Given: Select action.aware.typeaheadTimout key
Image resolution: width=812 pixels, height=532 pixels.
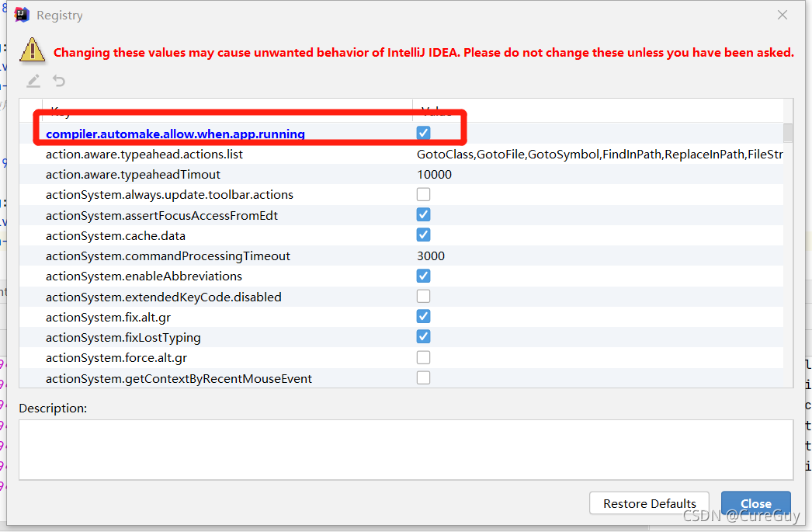Looking at the screenshot, I should pyautogui.click(x=133, y=175).
